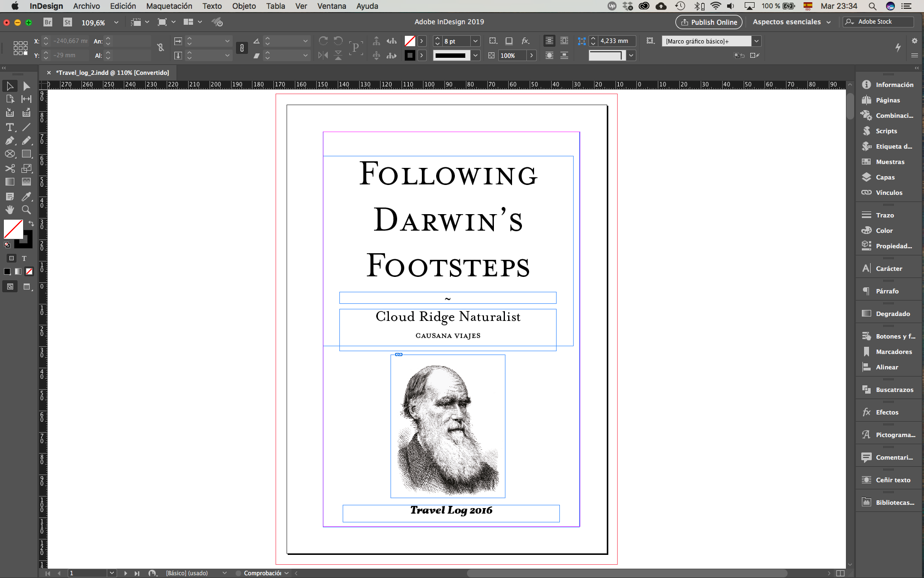Open the view options dropdown

click(x=140, y=22)
